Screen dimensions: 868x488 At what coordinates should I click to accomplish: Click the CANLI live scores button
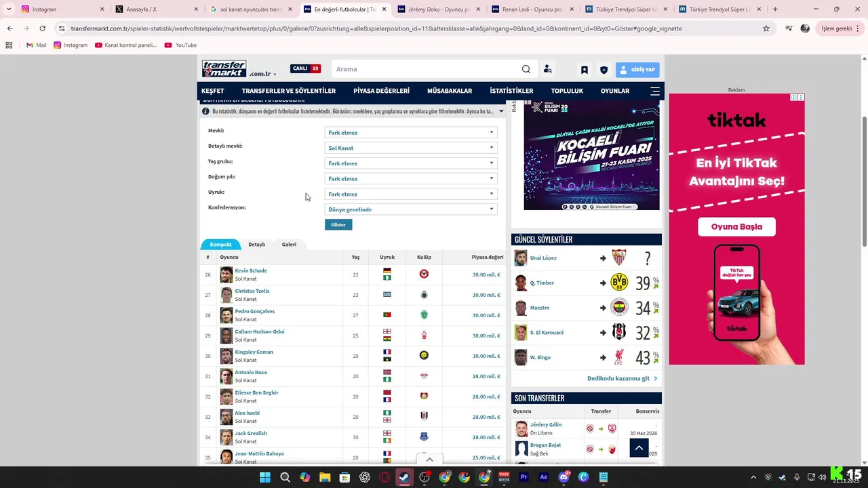pyautogui.click(x=306, y=68)
